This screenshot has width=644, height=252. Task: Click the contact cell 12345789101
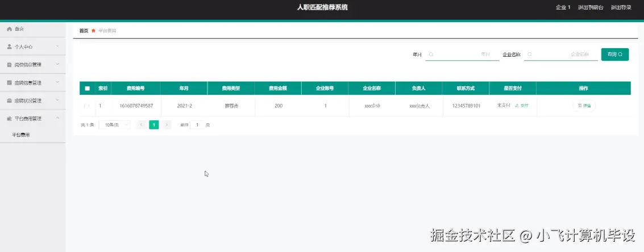(x=466, y=106)
